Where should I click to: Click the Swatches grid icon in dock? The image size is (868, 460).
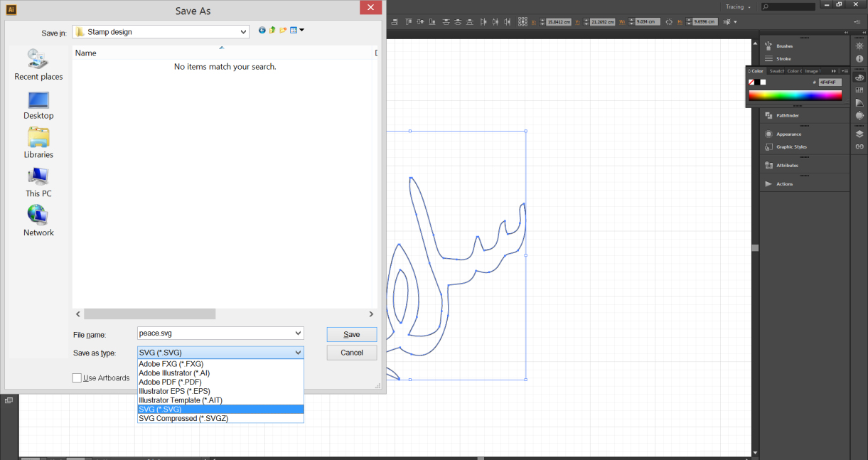click(859, 90)
